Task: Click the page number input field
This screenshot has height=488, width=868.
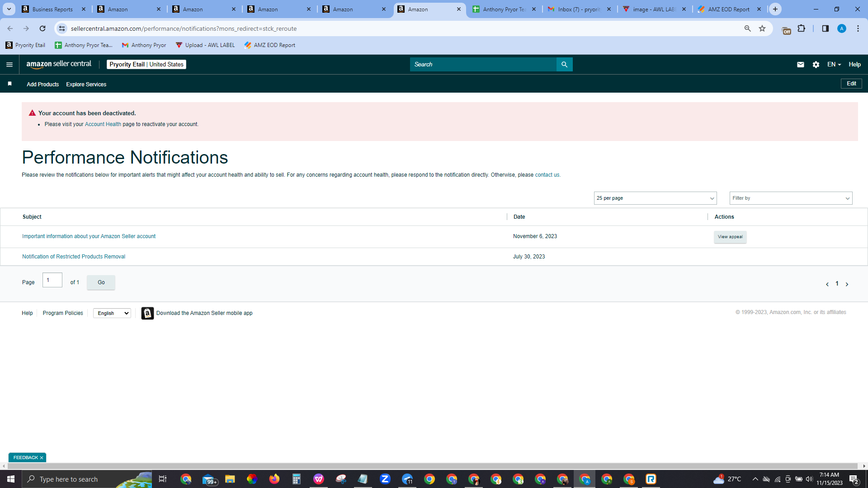Action: pos(52,280)
